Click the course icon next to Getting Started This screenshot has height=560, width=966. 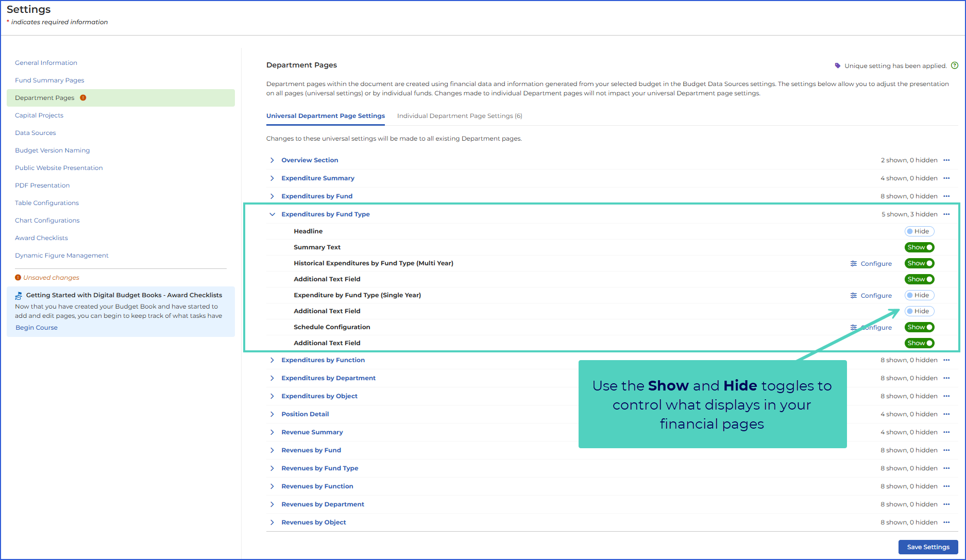click(x=19, y=295)
